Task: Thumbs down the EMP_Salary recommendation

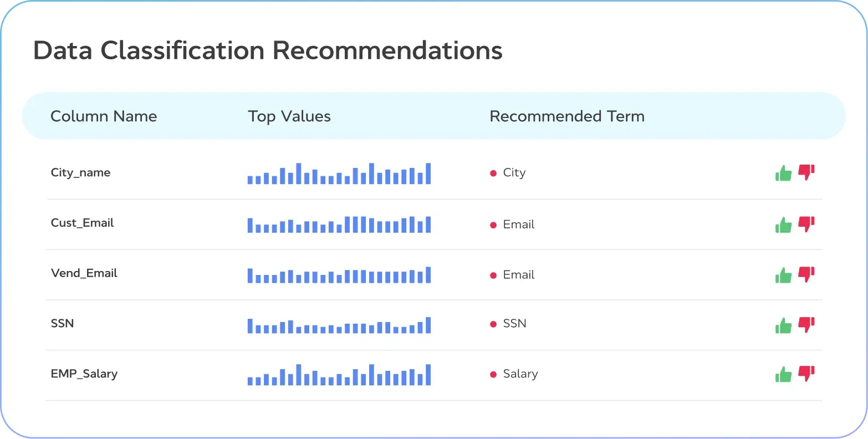Action: [806, 374]
